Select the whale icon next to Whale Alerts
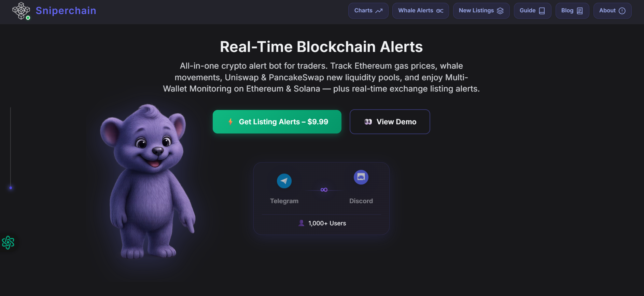The width and height of the screenshot is (644, 296). coord(440,11)
